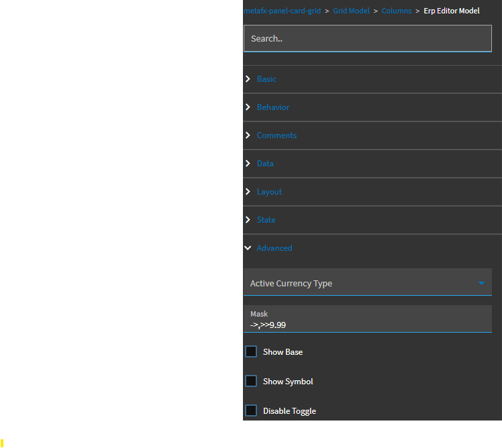Go to Grid Model breadcrumb
This screenshot has width=502, height=448.
click(x=351, y=11)
